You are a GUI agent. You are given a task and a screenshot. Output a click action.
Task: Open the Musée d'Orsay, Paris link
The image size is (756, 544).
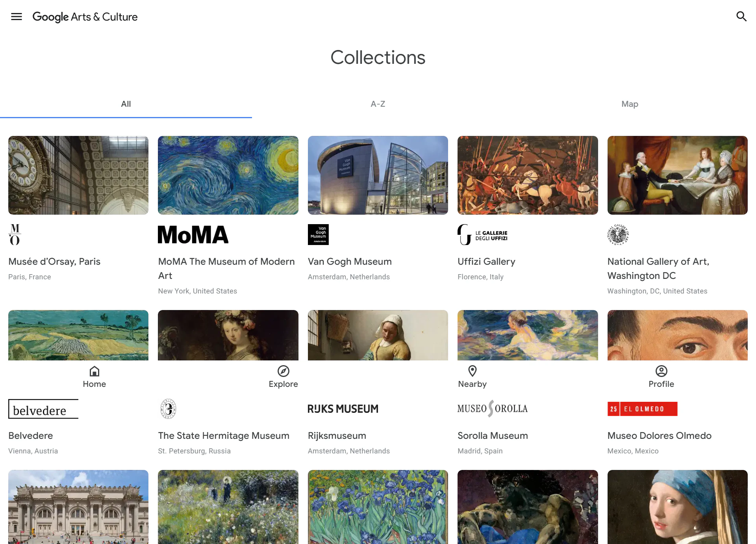54,262
